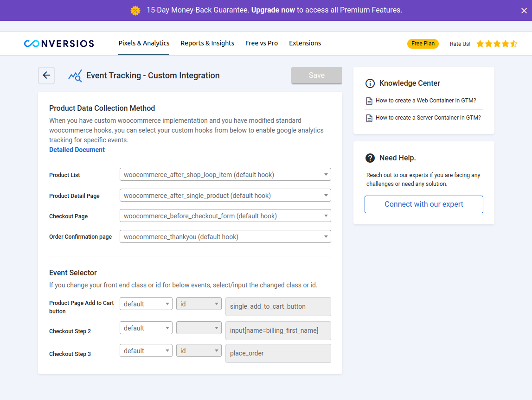Open Checkout Step 2 default dropdown
Image resolution: width=532 pixels, height=400 pixels.
pos(146,328)
